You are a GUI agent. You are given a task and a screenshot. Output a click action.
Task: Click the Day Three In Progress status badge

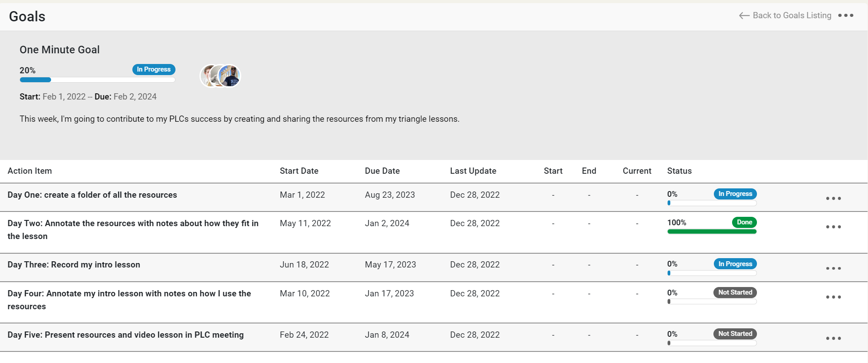click(735, 264)
